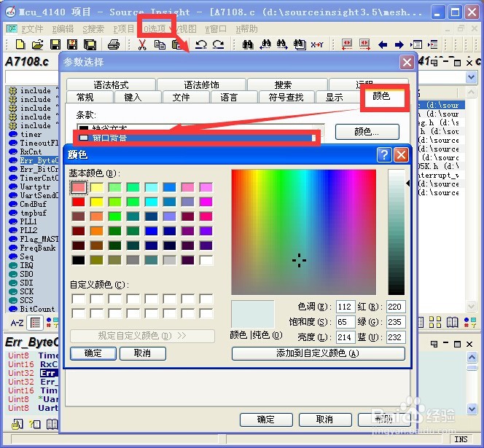484x448 pixels.
Task: Click the Go Back blue arrow
Action: 383,45
